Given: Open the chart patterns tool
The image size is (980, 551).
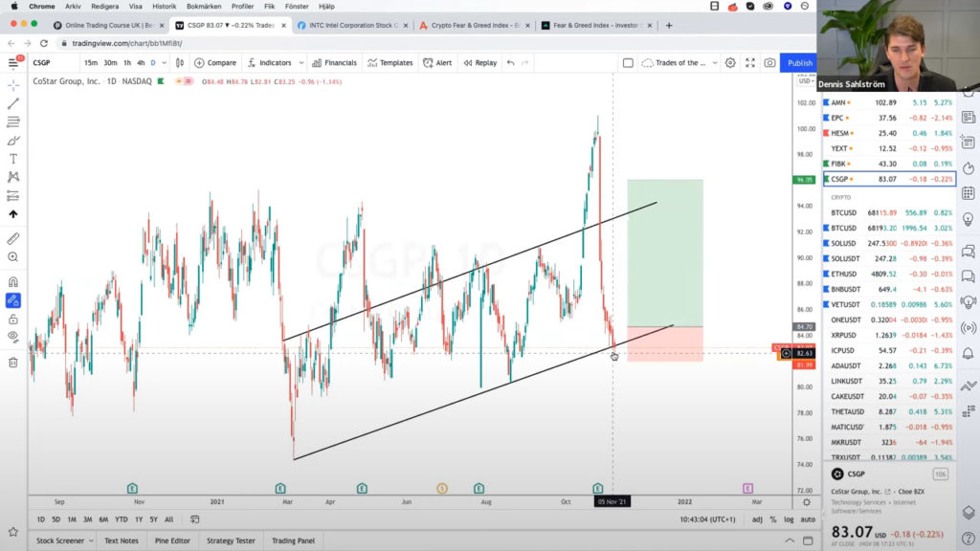Looking at the screenshot, I should pos(13,177).
